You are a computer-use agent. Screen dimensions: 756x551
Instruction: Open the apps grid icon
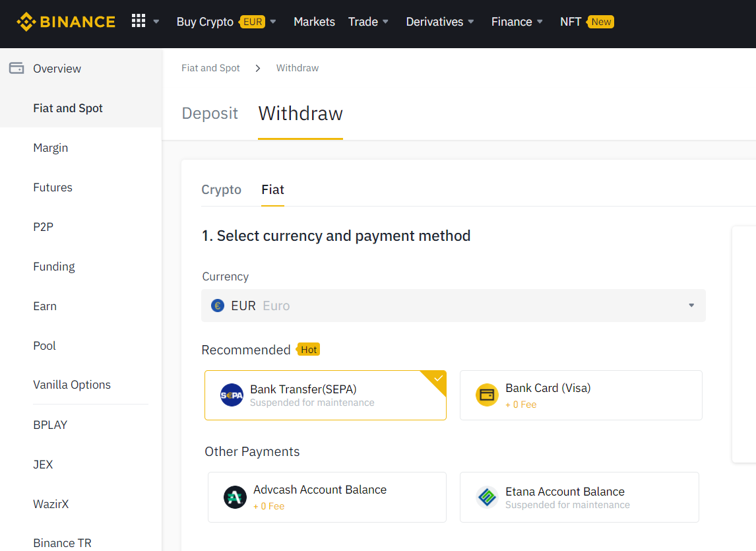(139, 20)
